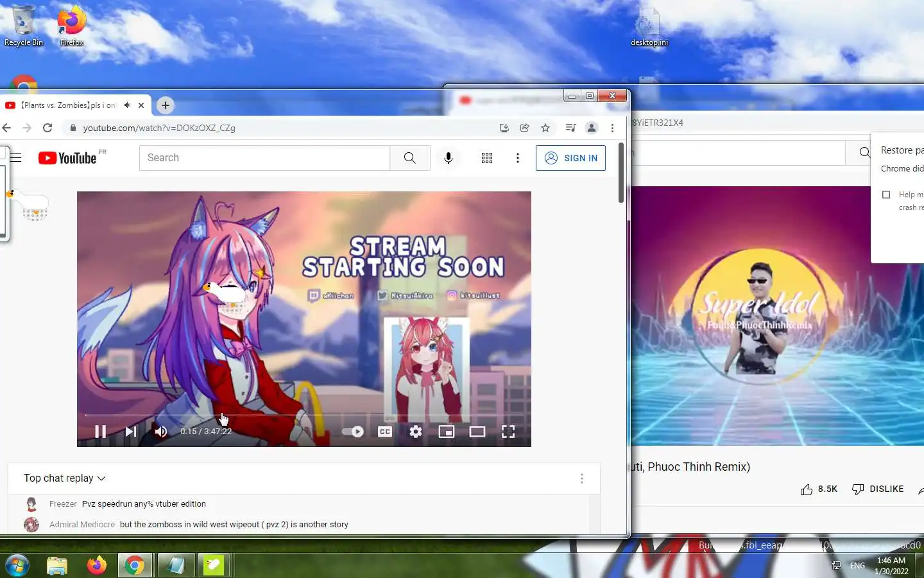Open ENG language indicator in tray

click(x=857, y=566)
